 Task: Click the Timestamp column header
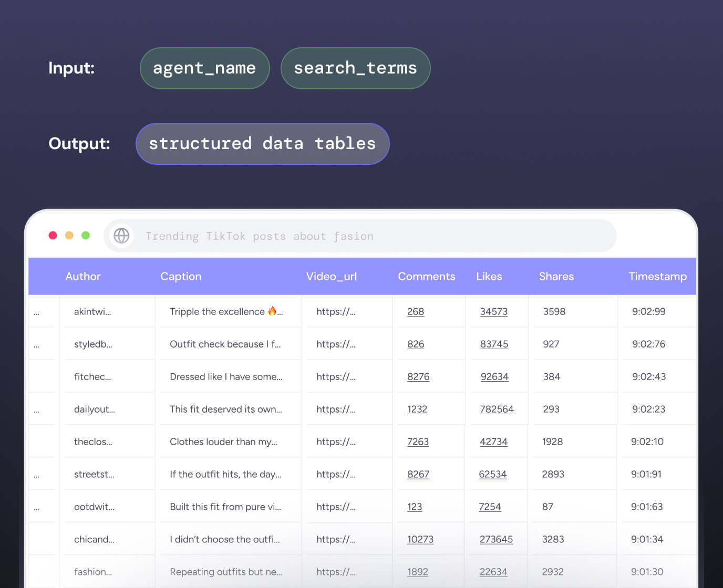coord(657,276)
